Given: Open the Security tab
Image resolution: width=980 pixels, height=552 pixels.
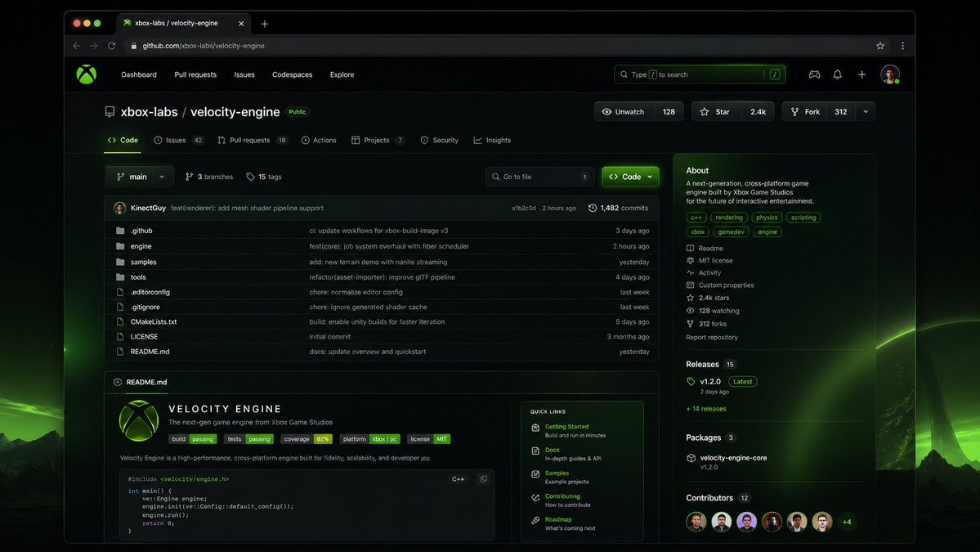Looking at the screenshot, I should [x=440, y=140].
